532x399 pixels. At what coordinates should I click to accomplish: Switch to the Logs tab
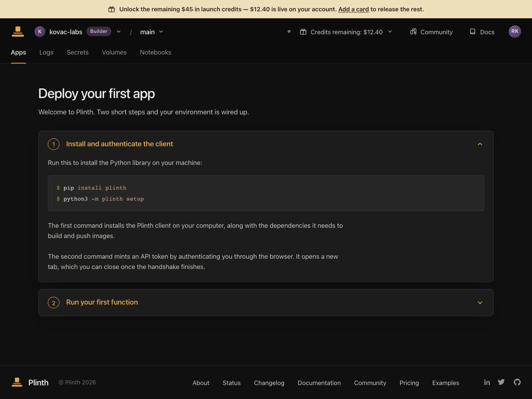46,52
